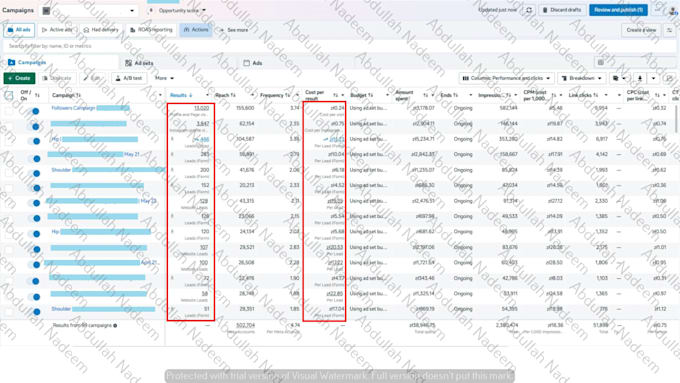Toggle the campaign with reach 41,676
The image size is (680, 383).
[x=33, y=173]
